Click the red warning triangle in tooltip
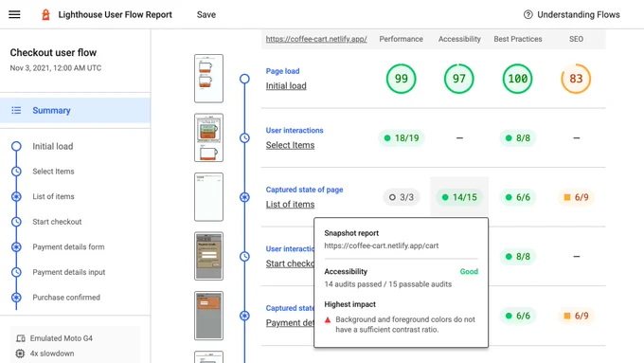Viewport: 644px width, 363px height. (x=328, y=319)
